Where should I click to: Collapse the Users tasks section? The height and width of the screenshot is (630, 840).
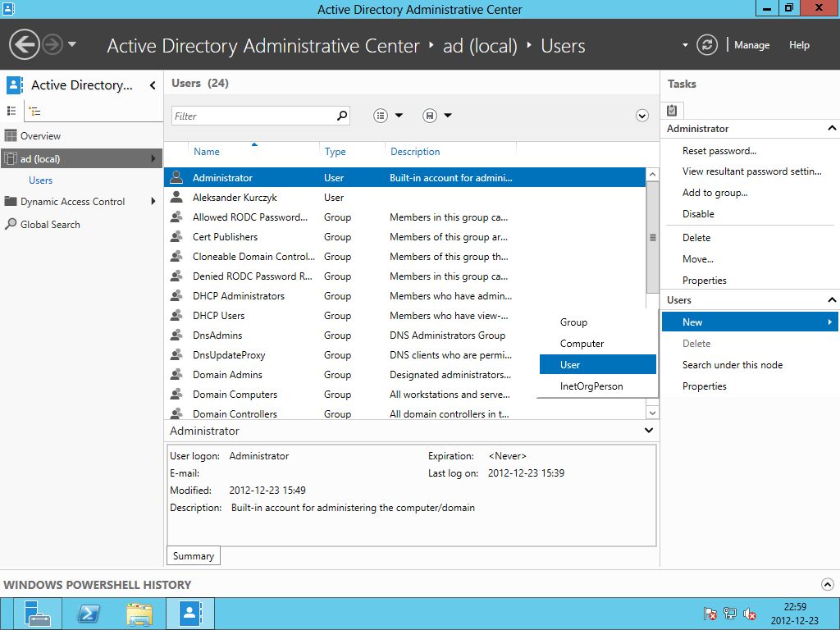point(832,300)
